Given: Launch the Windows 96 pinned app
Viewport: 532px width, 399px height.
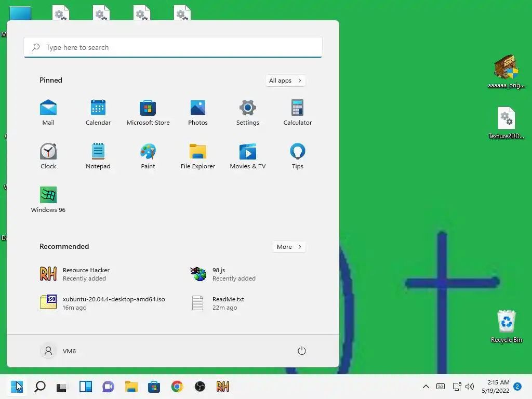Looking at the screenshot, I should (48, 200).
